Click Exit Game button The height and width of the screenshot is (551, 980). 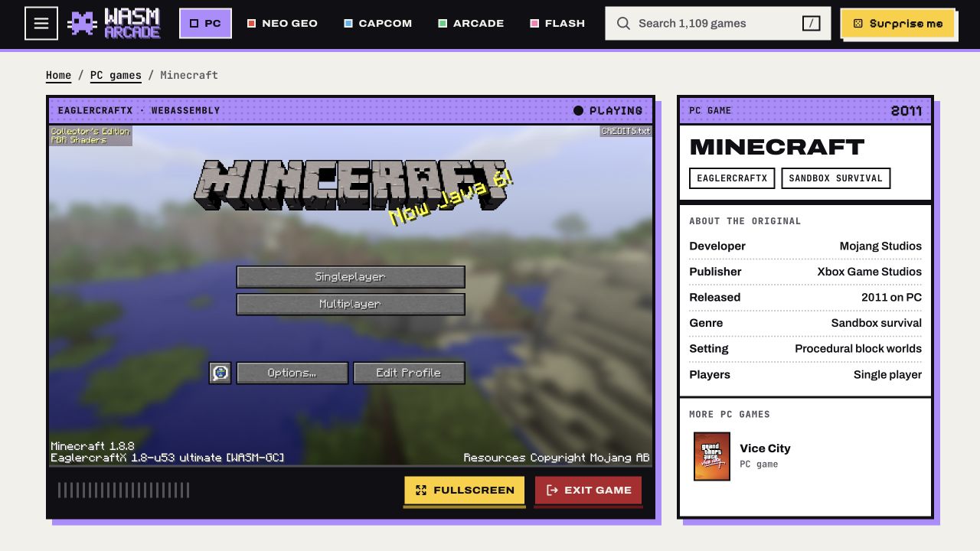click(x=588, y=491)
